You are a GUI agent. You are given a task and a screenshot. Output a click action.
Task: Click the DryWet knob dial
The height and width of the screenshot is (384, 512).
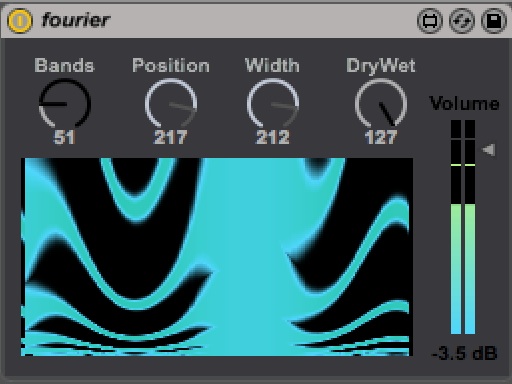[381, 104]
